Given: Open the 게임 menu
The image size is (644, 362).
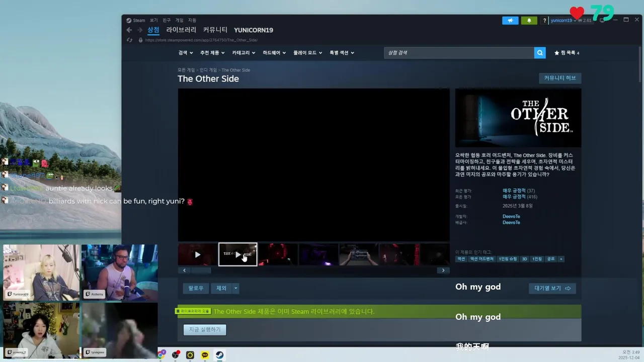Looking at the screenshot, I should coord(180,20).
